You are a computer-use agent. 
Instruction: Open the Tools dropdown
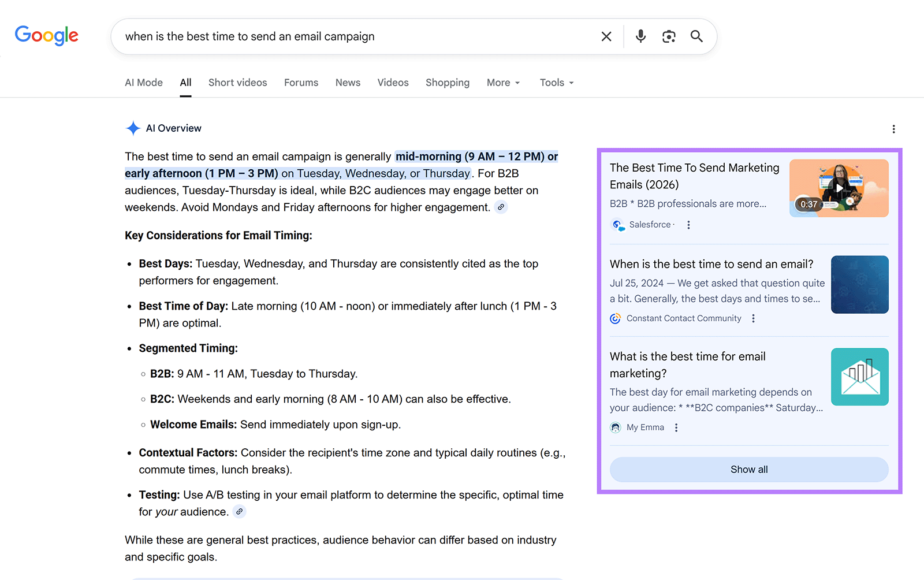[556, 82]
